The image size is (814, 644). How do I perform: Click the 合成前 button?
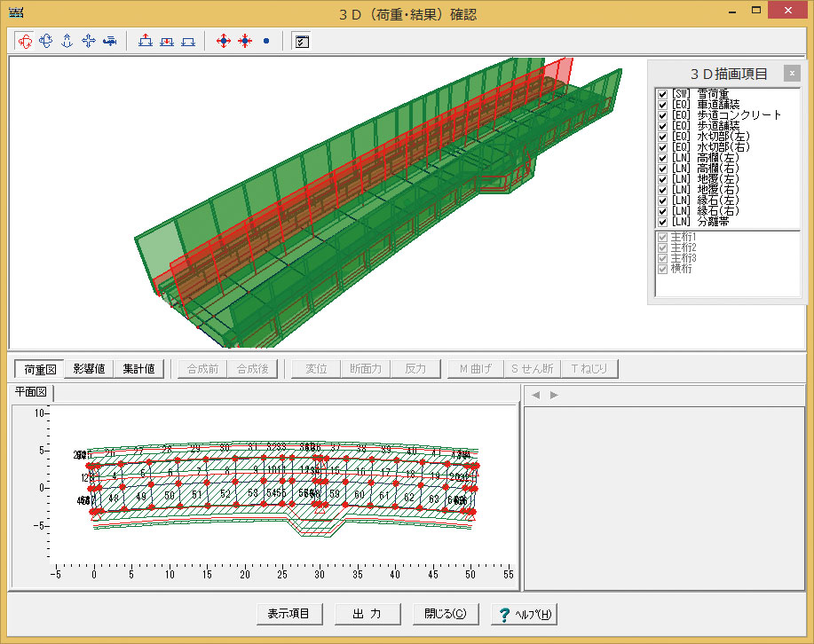coord(202,369)
